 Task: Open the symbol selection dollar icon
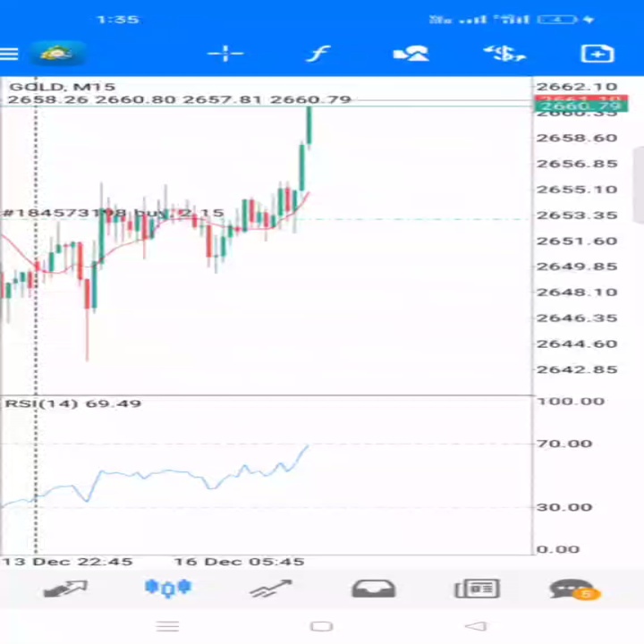pyautogui.click(x=504, y=54)
